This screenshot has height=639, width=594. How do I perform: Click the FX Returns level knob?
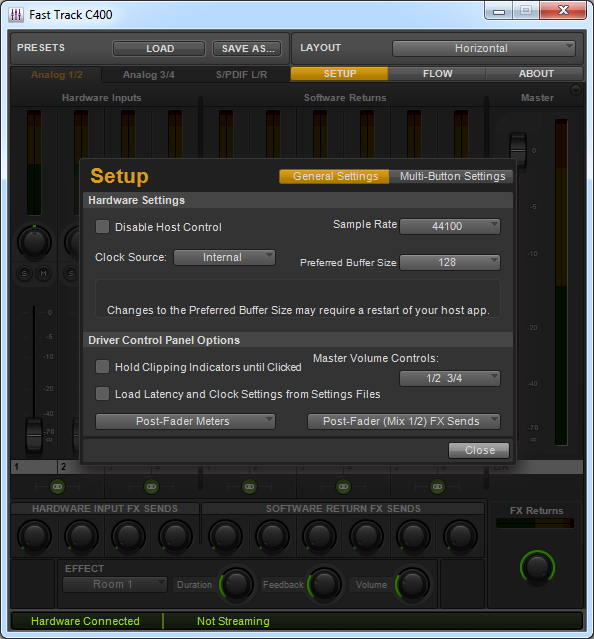click(x=537, y=567)
